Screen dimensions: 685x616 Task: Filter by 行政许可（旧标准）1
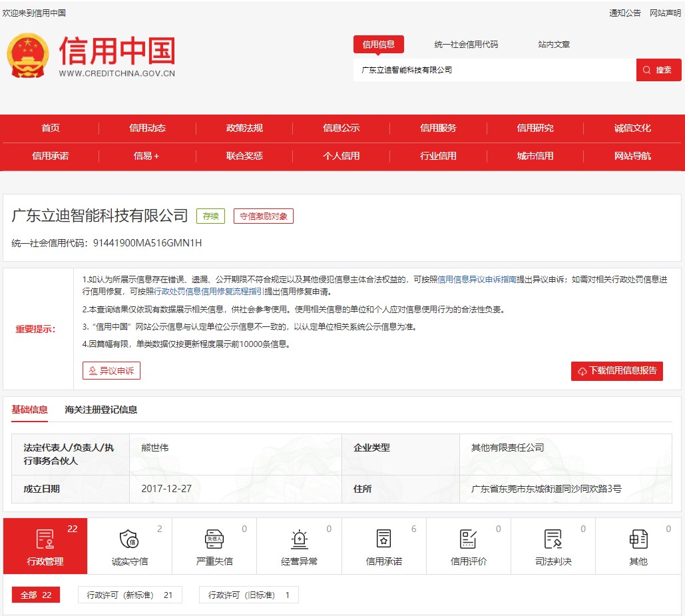[248, 595]
